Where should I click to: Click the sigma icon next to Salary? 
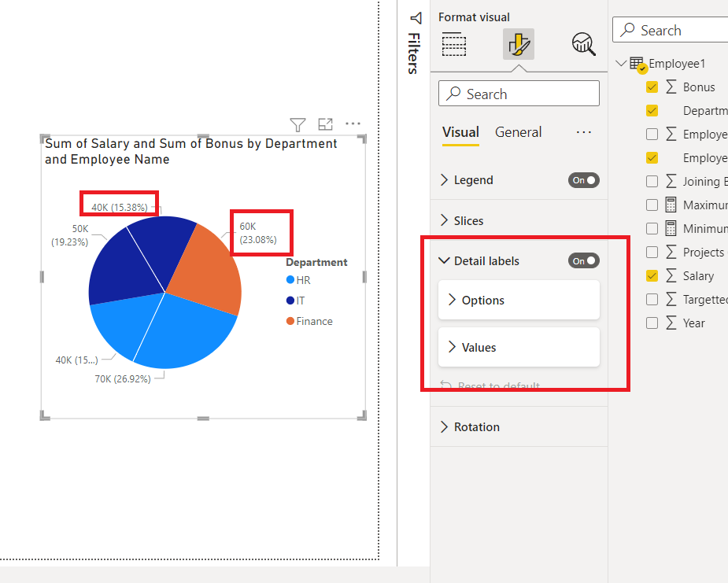[x=671, y=275]
